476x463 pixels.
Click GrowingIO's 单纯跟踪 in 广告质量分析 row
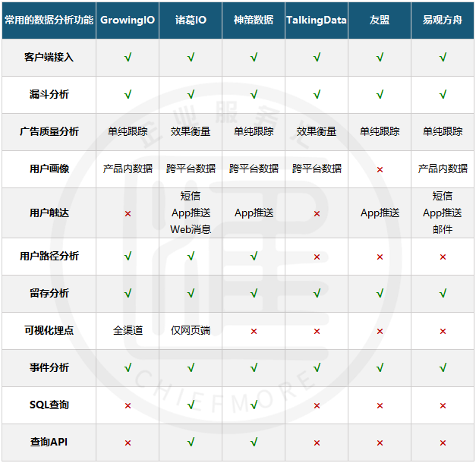pyautogui.click(x=128, y=131)
